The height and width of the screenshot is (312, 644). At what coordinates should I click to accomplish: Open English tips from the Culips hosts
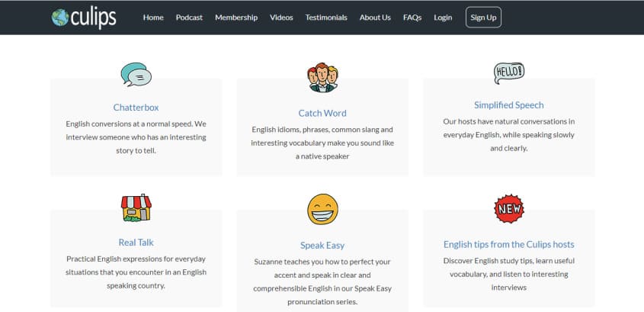[x=509, y=244]
